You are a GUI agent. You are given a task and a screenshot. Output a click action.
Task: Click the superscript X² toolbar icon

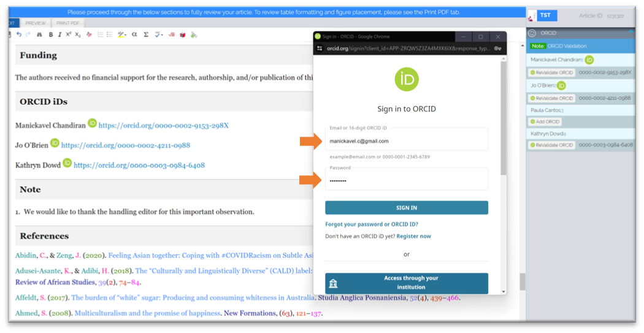tap(69, 35)
